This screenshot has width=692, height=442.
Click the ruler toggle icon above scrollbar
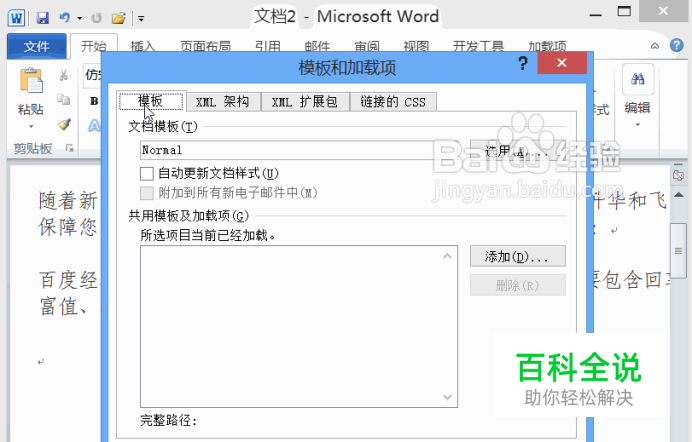pyautogui.click(x=678, y=176)
